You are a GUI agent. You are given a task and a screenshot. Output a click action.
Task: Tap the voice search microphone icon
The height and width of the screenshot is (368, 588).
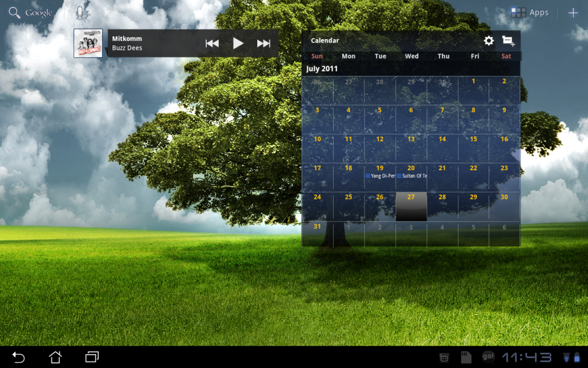pyautogui.click(x=80, y=13)
